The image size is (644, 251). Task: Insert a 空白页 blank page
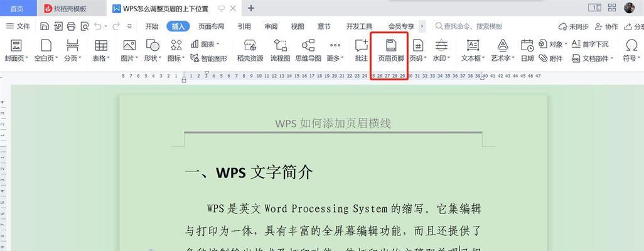pyautogui.click(x=46, y=51)
